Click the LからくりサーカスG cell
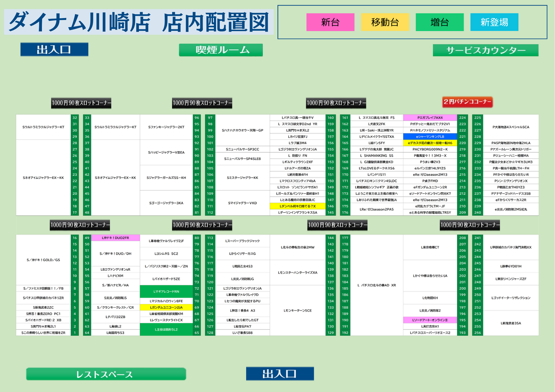The width and height of the screenshot is (555, 392). (x=242, y=253)
